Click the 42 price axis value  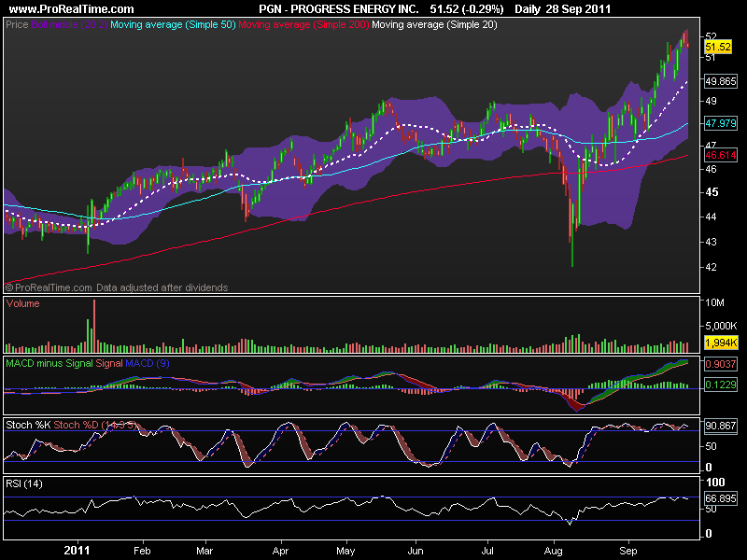pyautogui.click(x=711, y=267)
